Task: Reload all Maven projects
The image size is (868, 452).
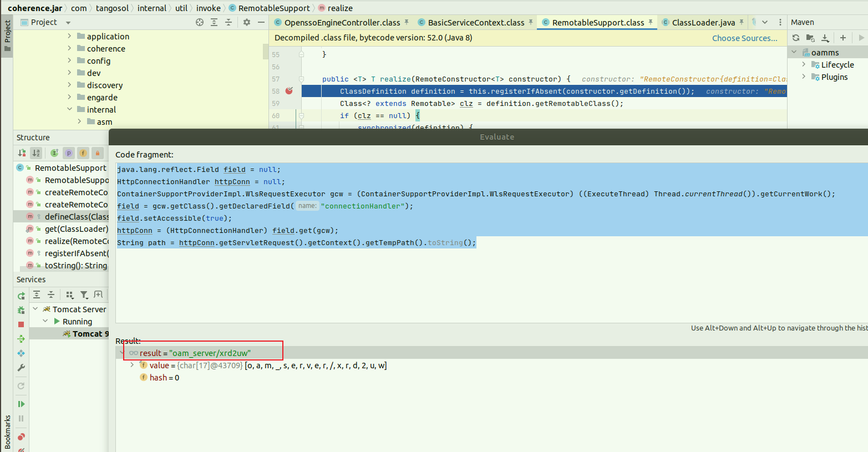Action: [x=796, y=38]
